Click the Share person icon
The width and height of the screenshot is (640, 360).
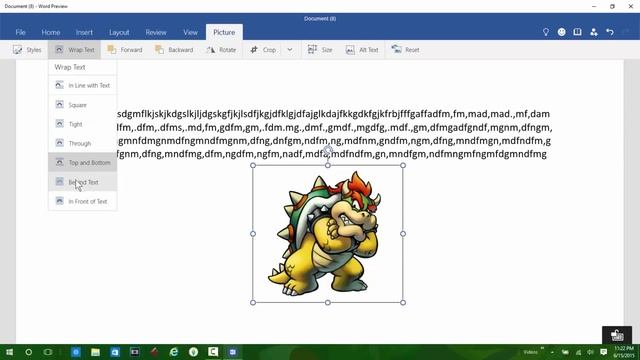click(593, 32)
